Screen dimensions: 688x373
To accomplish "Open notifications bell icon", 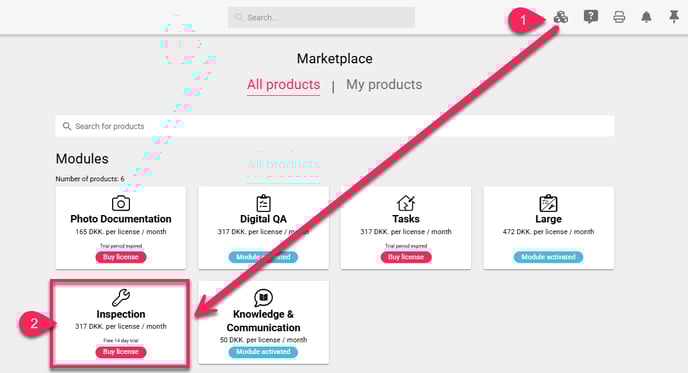I will pos(646,17).
